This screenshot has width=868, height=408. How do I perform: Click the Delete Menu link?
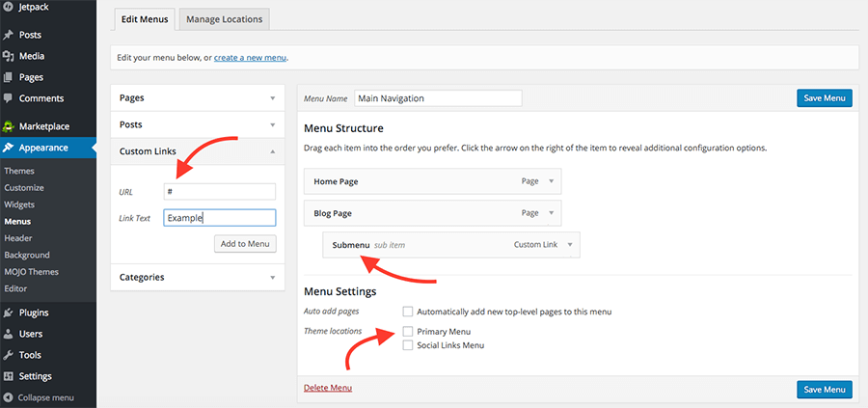[328, 388]
